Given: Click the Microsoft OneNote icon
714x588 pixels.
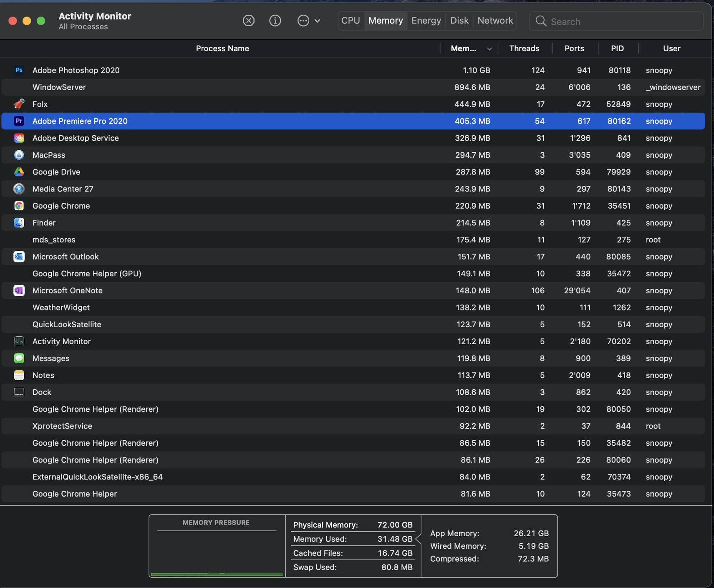Looking at the screenshot, I should (x=19, y=290).
